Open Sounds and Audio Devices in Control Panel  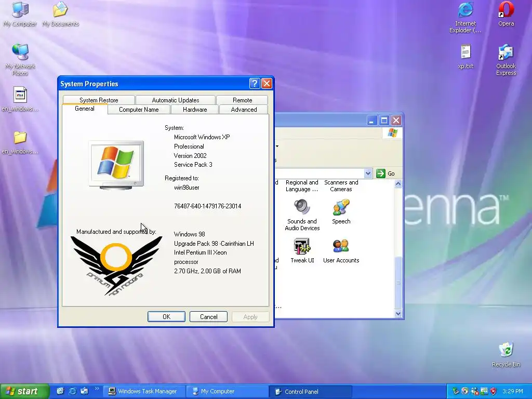coord(302,215)
